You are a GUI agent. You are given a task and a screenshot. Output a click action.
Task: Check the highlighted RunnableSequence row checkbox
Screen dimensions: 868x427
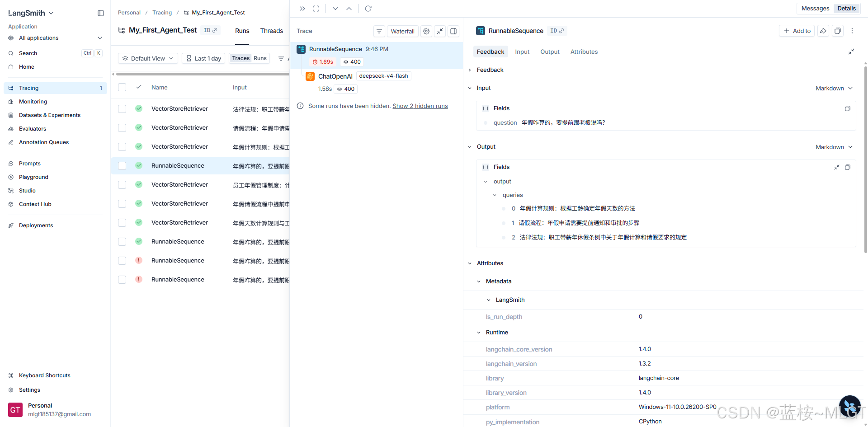(122, 166)
